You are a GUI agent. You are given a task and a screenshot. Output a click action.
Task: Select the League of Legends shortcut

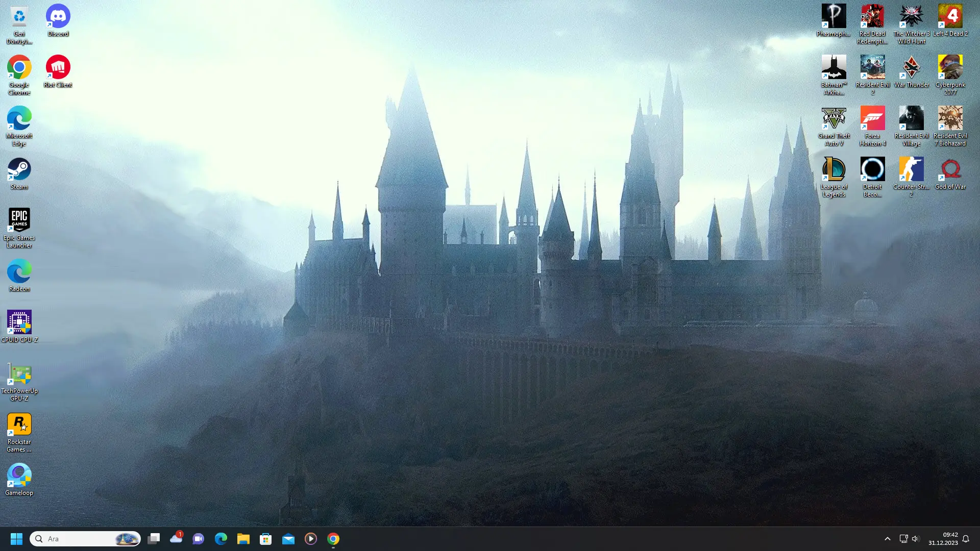(834, 177)
